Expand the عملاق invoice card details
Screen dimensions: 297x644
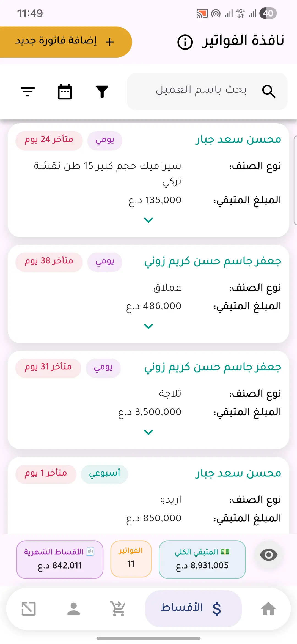148,326
